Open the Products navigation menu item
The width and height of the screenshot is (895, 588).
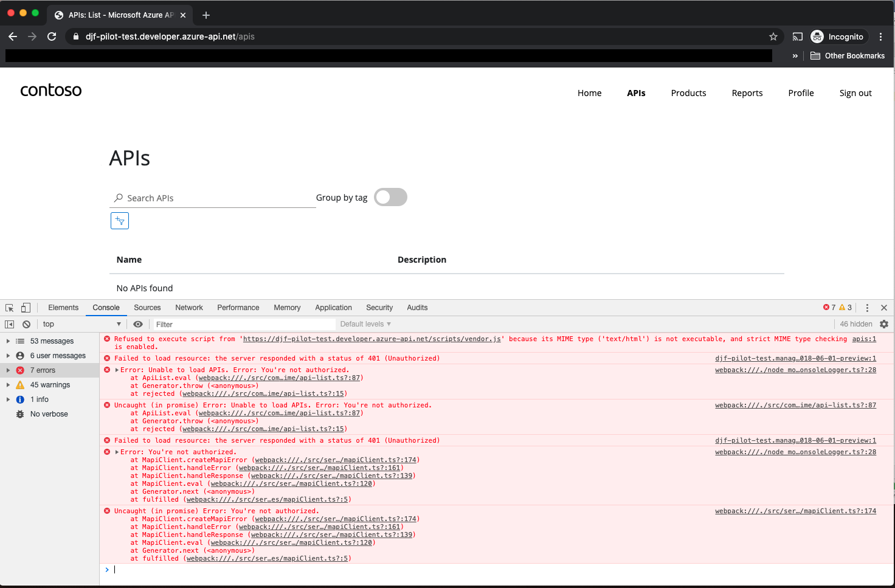[688, 93]
